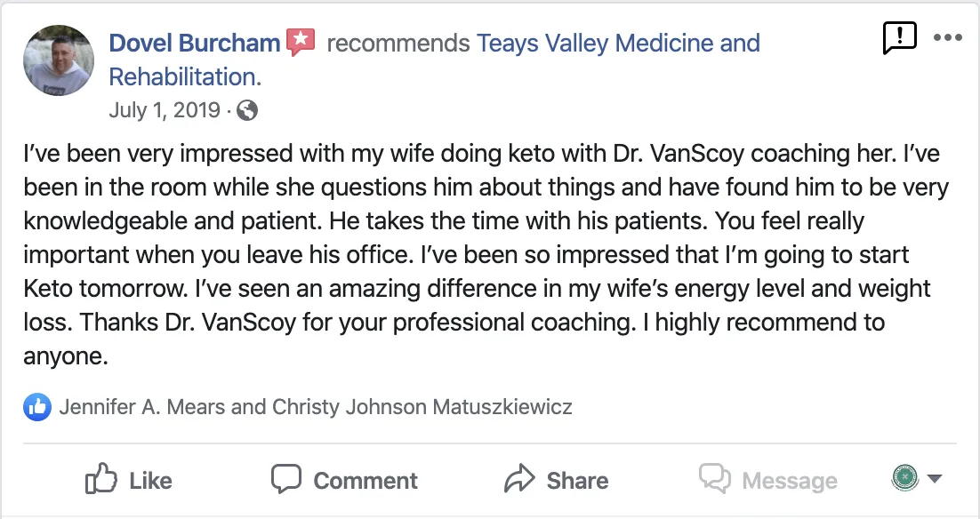Image resolution: width=980 pixels, height=519 pixels.
Task: Click the Share arrow icon
Action: 518,479
